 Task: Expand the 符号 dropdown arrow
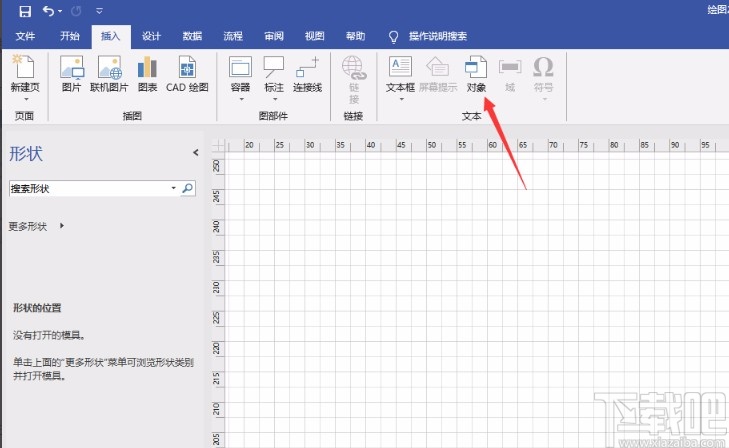544,99
